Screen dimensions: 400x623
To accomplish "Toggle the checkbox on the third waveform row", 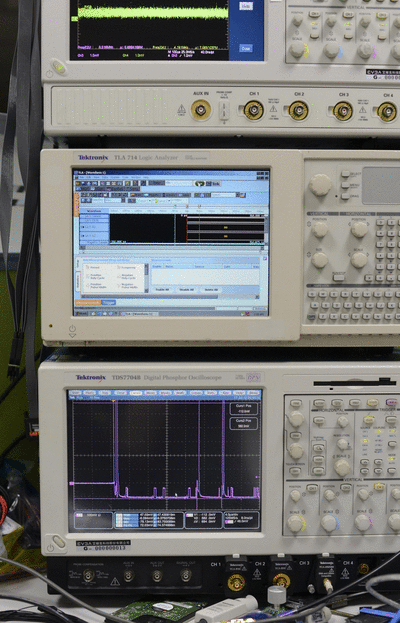I will click(x=82, y=226).
